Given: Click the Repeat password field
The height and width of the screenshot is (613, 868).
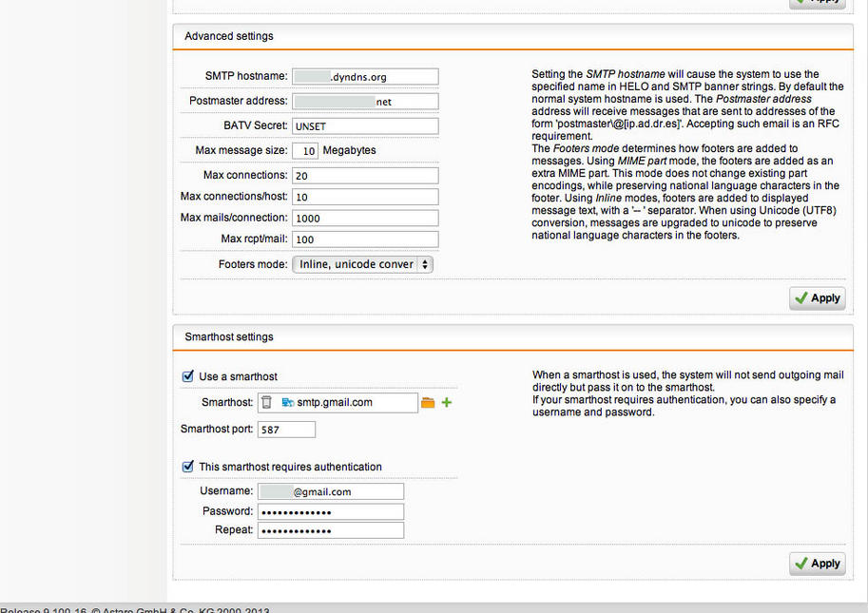Looking at the screenshot, I should point(331,530).
